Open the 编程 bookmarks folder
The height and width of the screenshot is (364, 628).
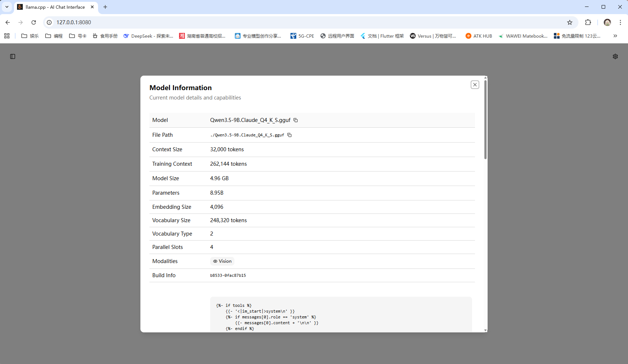(54, 36)
